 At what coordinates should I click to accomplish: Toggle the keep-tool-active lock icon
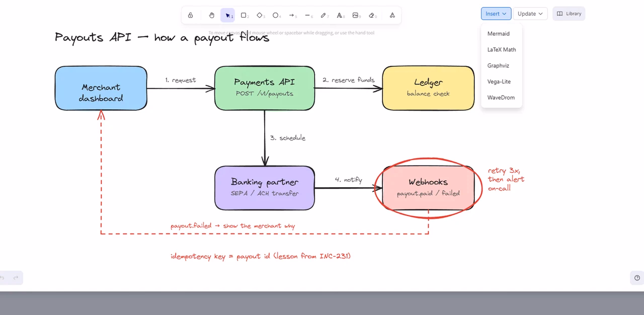(x=191, y=16)
